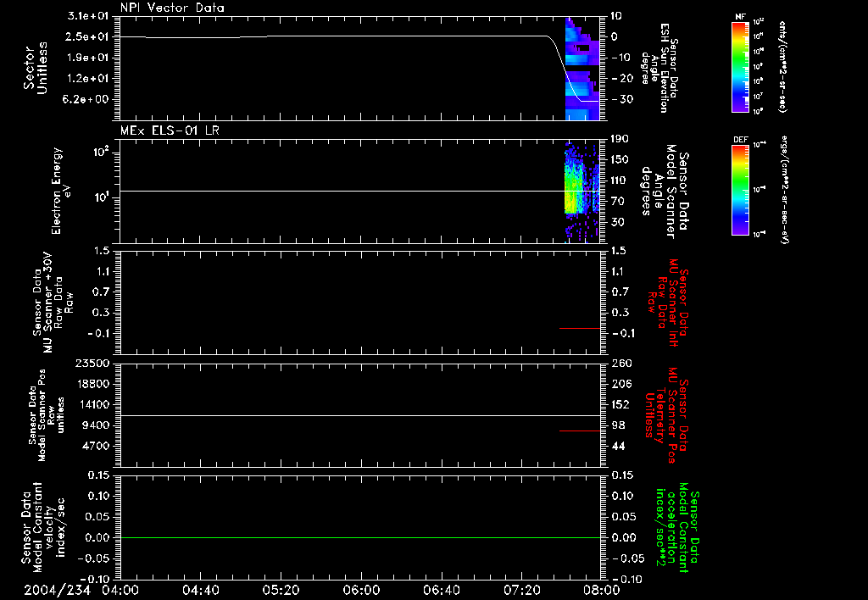The image size is (868, 600).
Task: Click the "Model Scanner Angle degrees" right label
Action: pyautogui.click(x=665, y=192)
